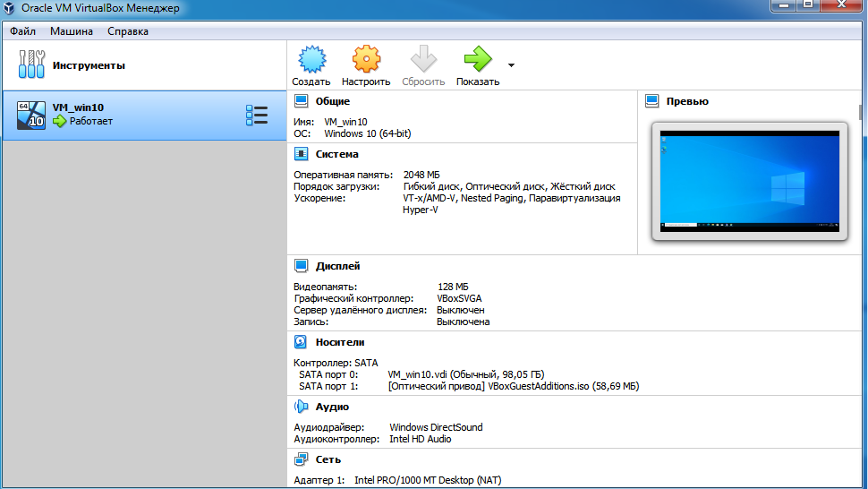Click the 2048 МБ memory value
This screenshot has width=868, height=489.
pyautogui.click(x=421, y=175)
